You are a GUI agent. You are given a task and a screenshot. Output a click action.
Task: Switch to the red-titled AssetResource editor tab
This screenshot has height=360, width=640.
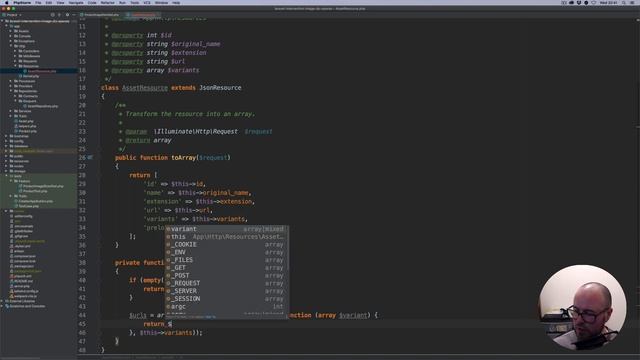pyautogui.click(x=143, y=15)
